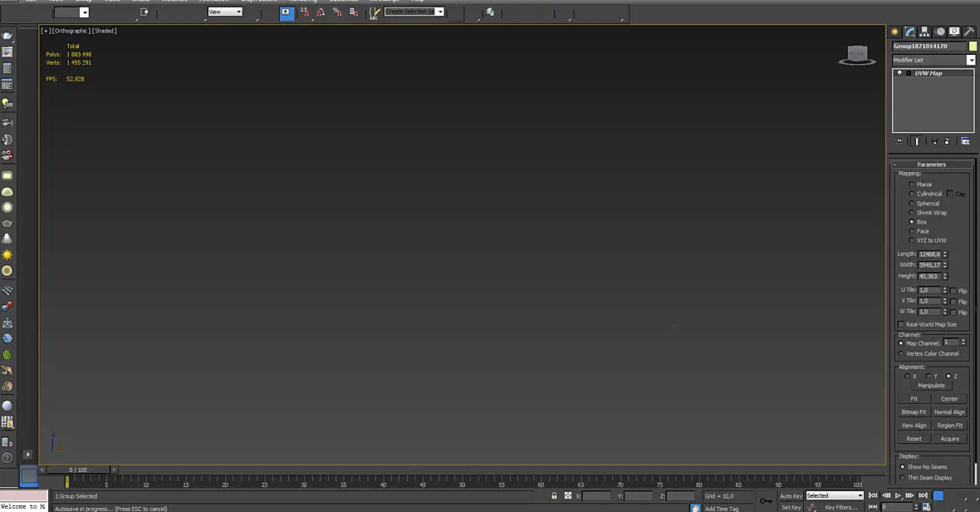The image size is (980, 512).
Task: Toggle Angle Snap in the toolbar
Action: point(321,12)
